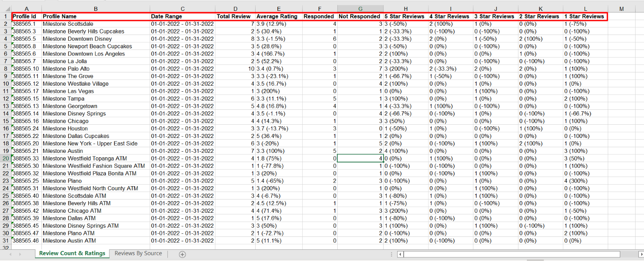Select average rating 4 (166.7%) cell
The image size is (644, 261).
pyautogui.click(x=279, y=54)
